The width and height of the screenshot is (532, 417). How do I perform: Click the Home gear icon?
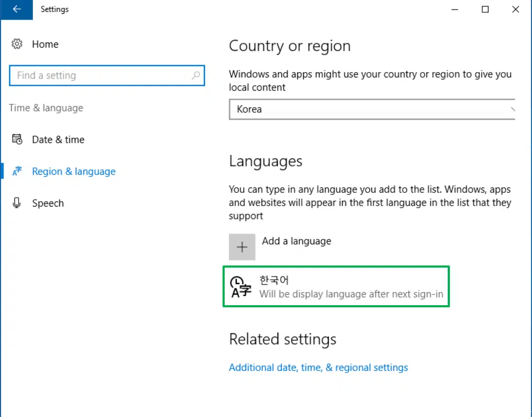17,44
